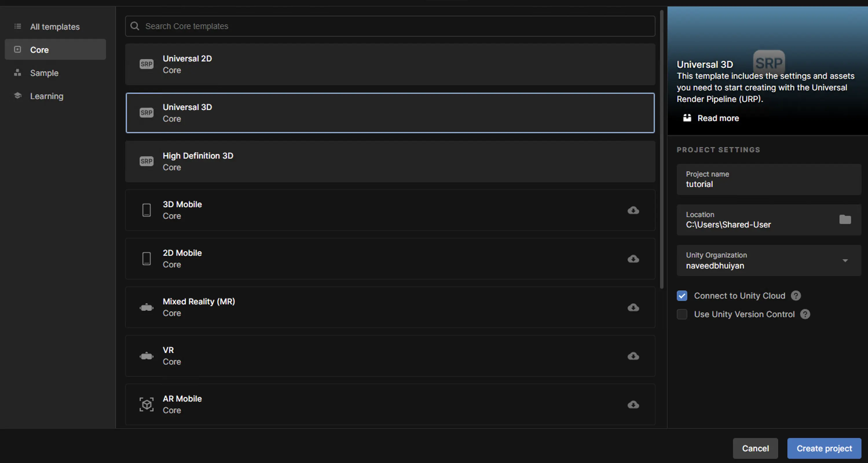Select the High Definition 3D template

click(389, 162)
